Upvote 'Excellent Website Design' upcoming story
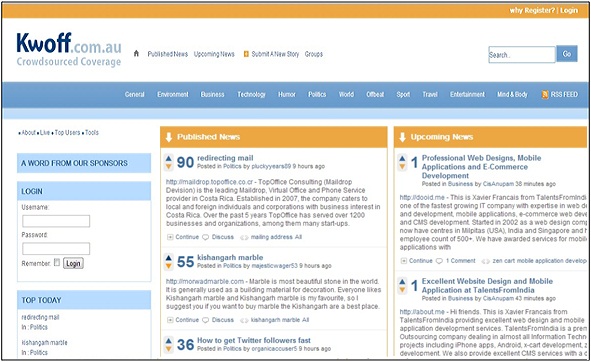Viewport: 591px width, 362px height. [x=402, y=282]
